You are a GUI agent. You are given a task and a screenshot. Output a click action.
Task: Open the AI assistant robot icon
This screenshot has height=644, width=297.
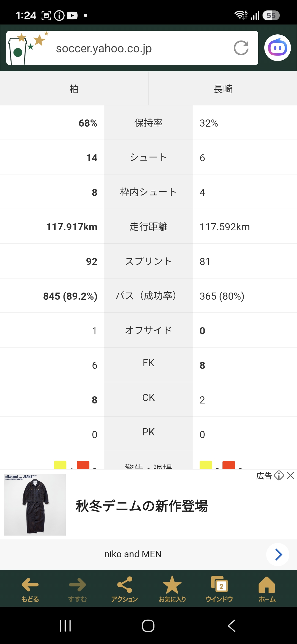(x=277, y=48)
